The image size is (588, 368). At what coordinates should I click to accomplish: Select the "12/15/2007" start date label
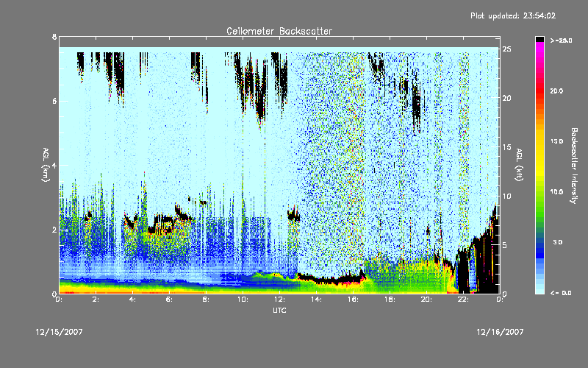click(59, 332)
